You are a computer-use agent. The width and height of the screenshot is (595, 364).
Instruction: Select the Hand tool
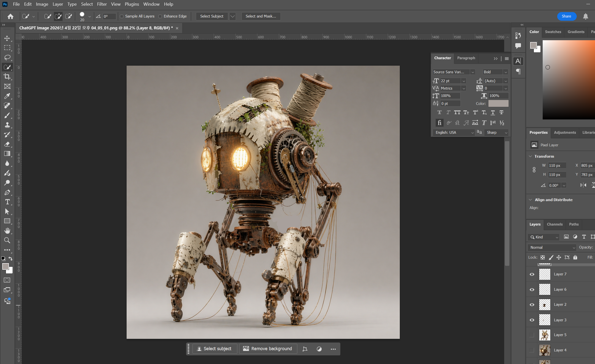pyautogui.click(x=7, y=231)
